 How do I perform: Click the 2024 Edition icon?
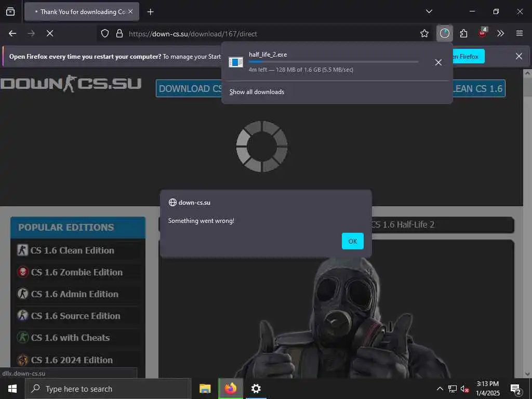coord(23,360)
